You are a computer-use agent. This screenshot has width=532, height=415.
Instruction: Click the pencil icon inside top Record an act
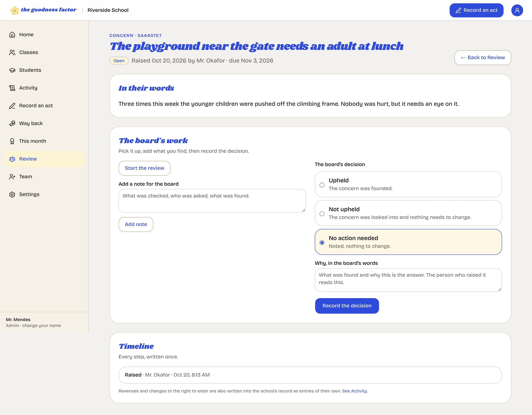(458, 10)
